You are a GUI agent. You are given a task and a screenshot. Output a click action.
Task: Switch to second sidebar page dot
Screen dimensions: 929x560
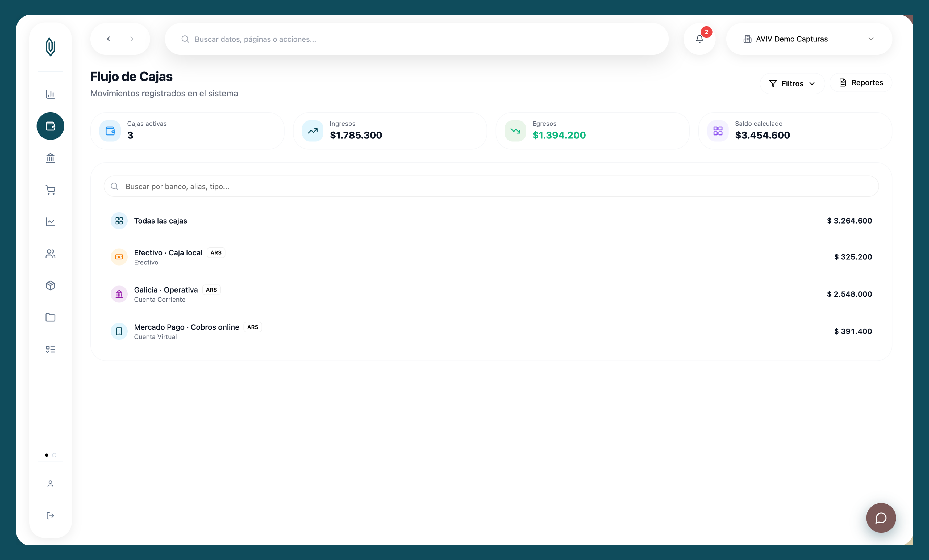[x=54, y=455]
